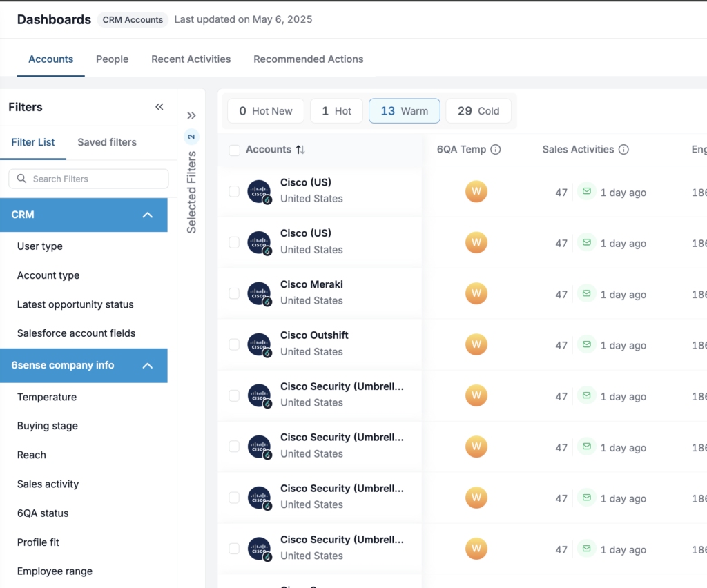Switch to the People tab
Viewport: 707px width, 588px height.
click(x=113, y=59)
